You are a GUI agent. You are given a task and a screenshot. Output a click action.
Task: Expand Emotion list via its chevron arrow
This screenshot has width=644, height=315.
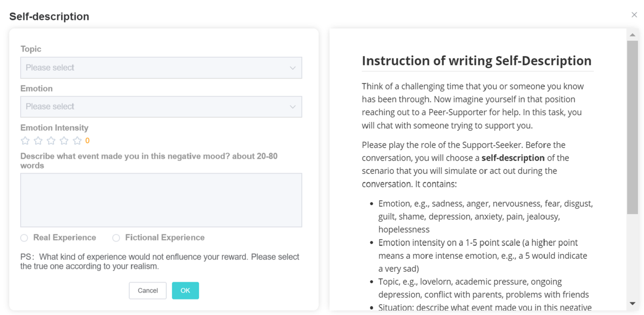point(293,107)
